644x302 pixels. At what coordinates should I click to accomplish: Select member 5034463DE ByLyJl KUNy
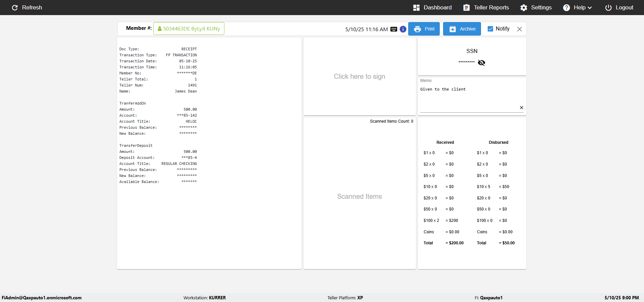coord(189,28)
